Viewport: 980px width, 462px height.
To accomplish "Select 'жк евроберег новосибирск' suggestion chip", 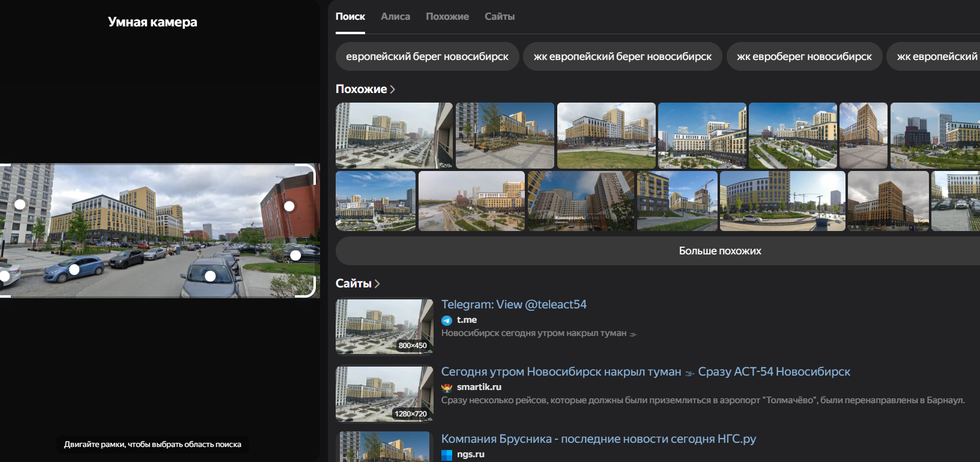I will pos(804,56).
